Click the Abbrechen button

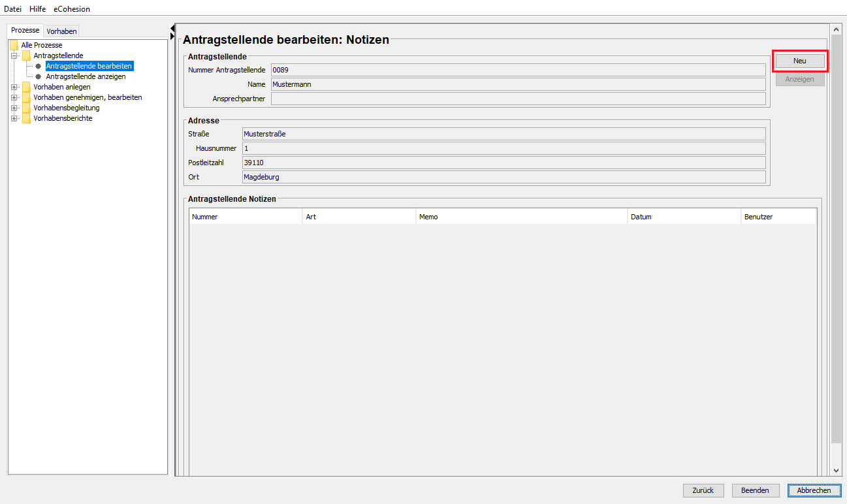(x=814, y=490)
